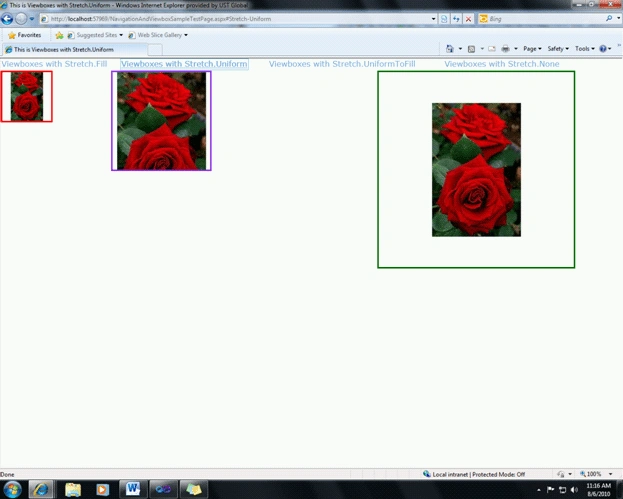Click the network tray icon
The image size is (623, 499).
(x=562, y=489)
